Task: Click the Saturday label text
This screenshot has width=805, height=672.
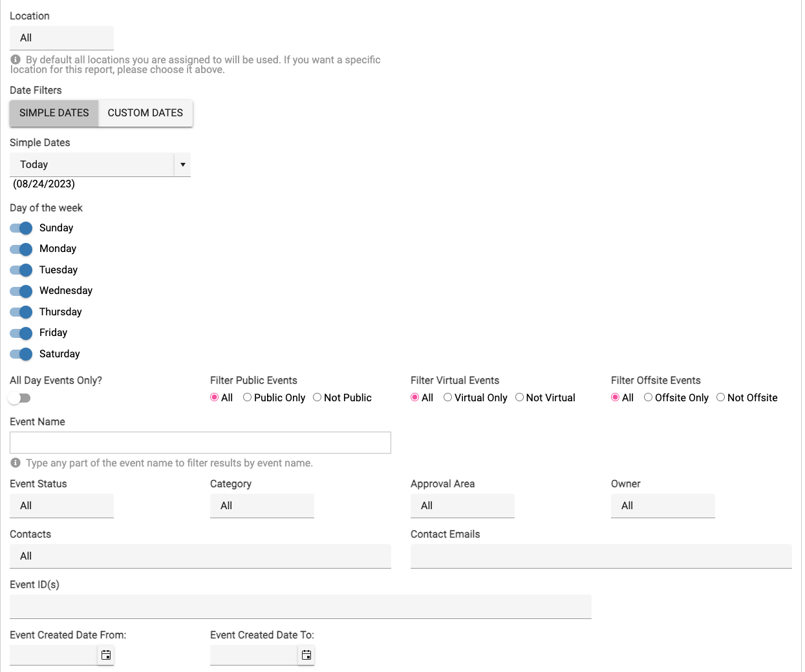Action: click(x=59, y=354)
